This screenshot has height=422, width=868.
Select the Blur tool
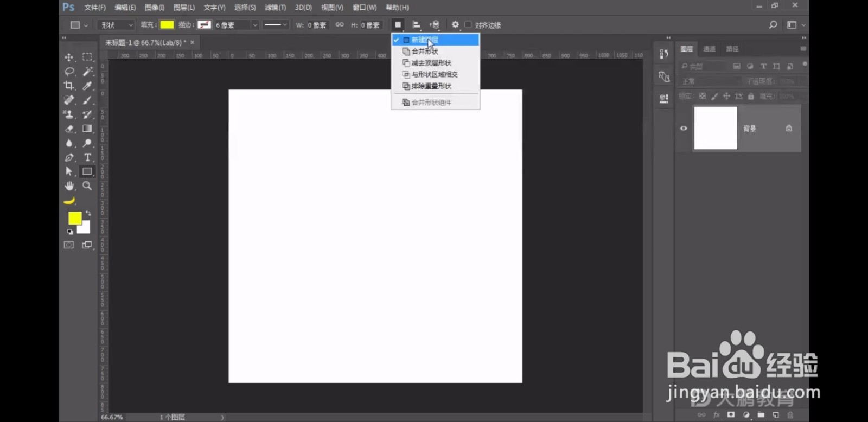coord(69,143)
